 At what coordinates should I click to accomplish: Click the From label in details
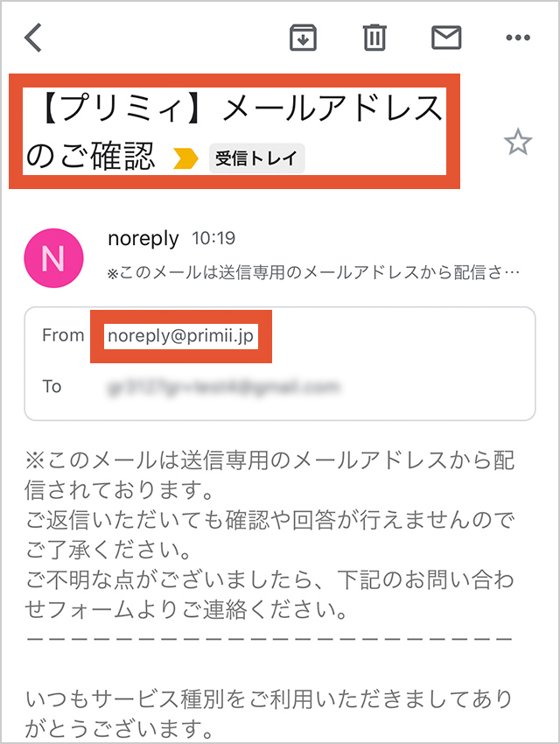tap(63, 335)
